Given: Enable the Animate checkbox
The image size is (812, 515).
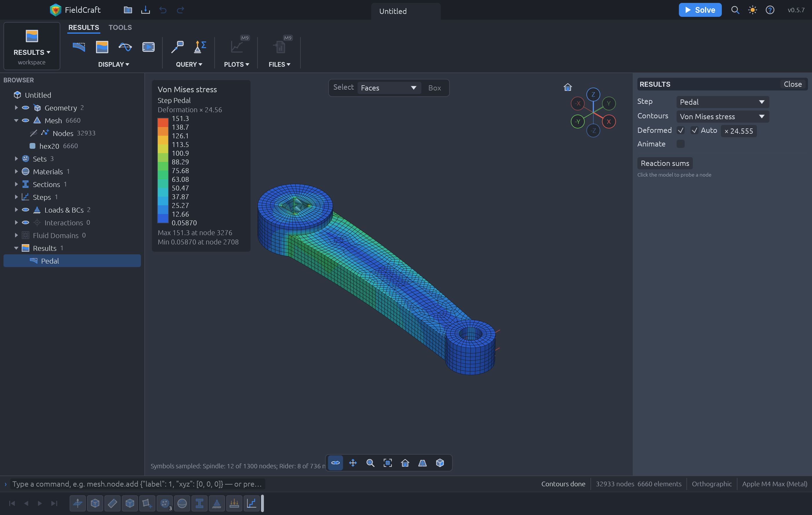Looking at the screenshot, I should [681, 144].
